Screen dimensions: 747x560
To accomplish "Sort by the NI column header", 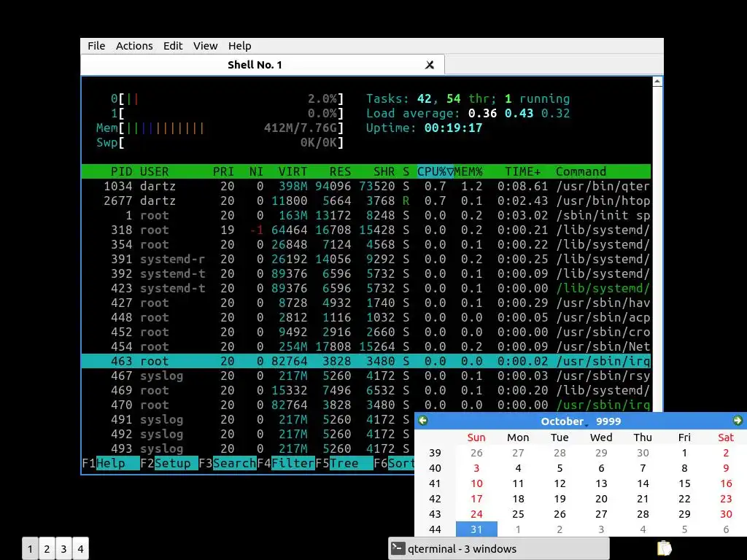I will click(x=256, y=171).
